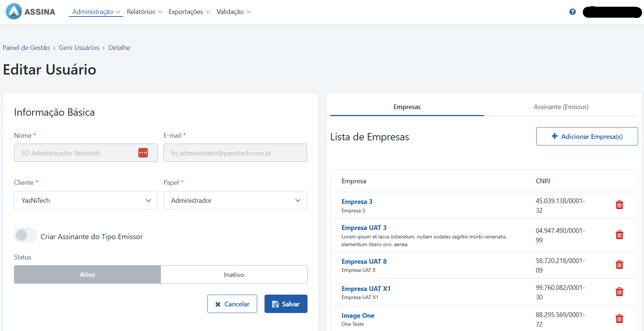The width and height of the screenshot is (644, 331).
Task: Click Adicionar Empresa(s) button
Action: (x=587, y=136)
